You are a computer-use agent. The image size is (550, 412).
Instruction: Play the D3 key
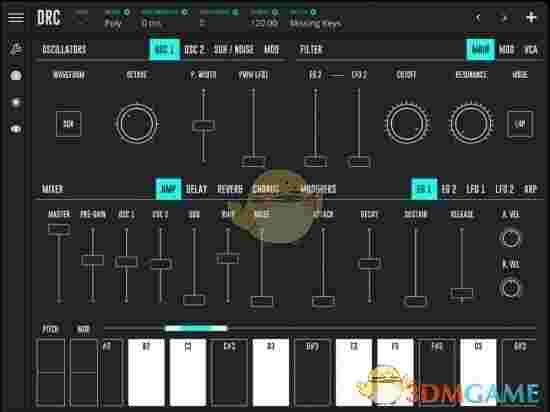pos(271,373)
